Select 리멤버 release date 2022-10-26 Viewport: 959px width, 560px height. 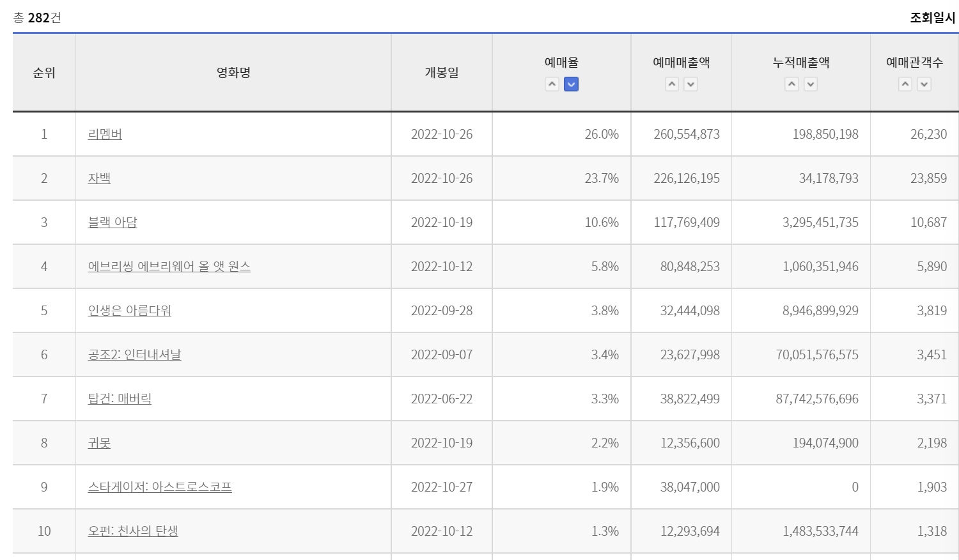coord(442,134)
